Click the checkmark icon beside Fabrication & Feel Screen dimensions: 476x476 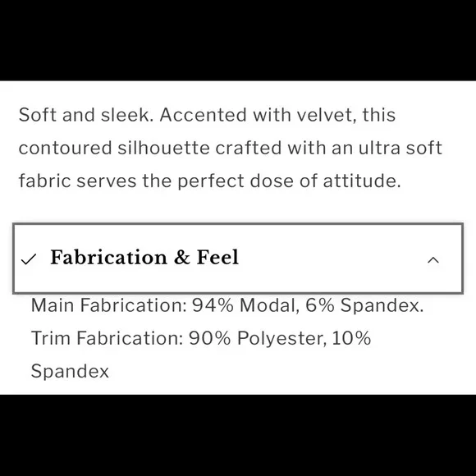point(29,259)
